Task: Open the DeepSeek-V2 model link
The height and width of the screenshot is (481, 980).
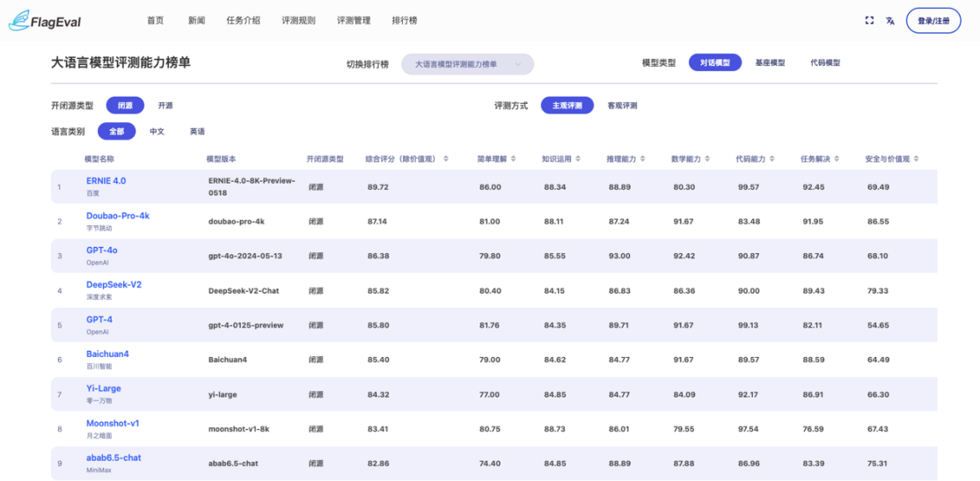Action: [x=113, y=285]
